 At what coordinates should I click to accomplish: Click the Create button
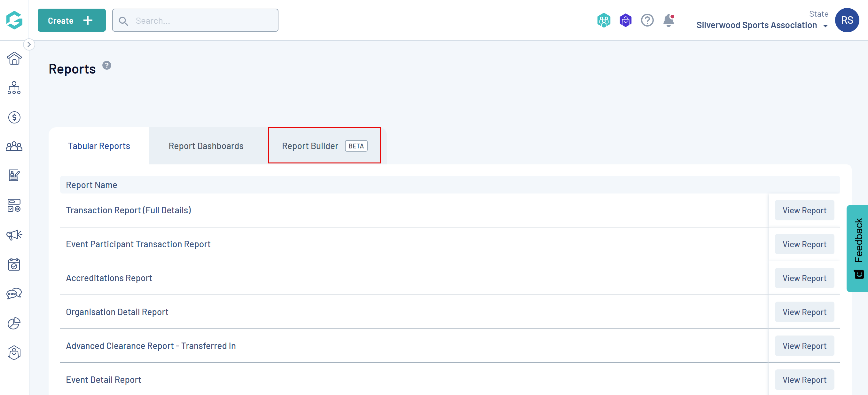71,20
